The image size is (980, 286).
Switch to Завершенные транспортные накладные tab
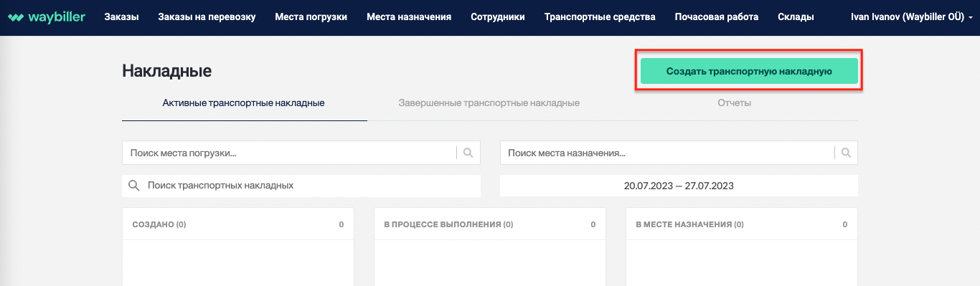tap(489, 103)
